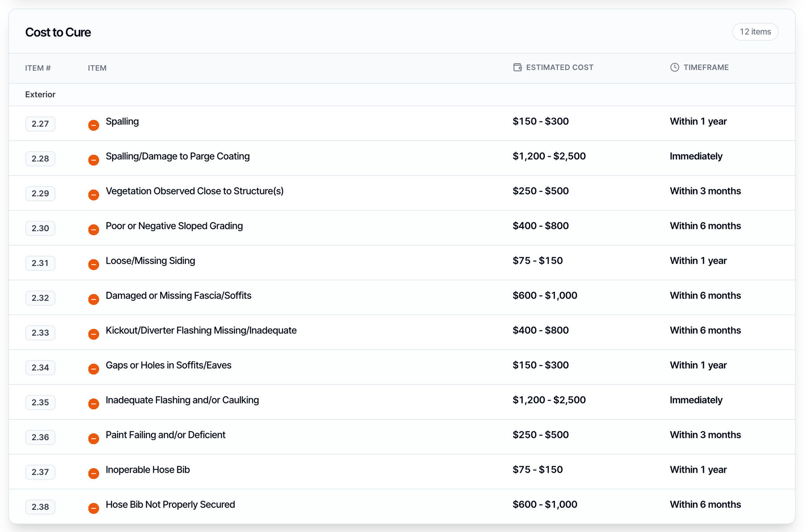Screen dimensions: 804x532
Task: Click the orange icon next to Kickout/Diverter Flashing
Action: click(x=93, y=334)
